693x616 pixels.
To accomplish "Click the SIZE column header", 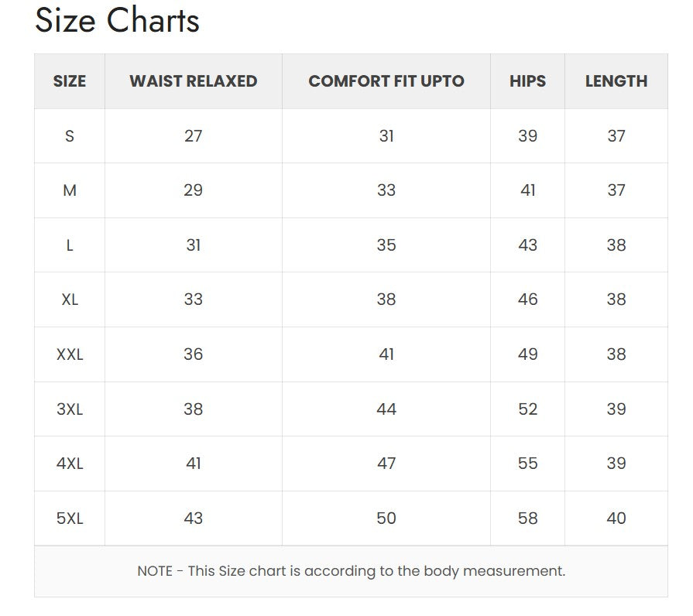I will 70,81.
